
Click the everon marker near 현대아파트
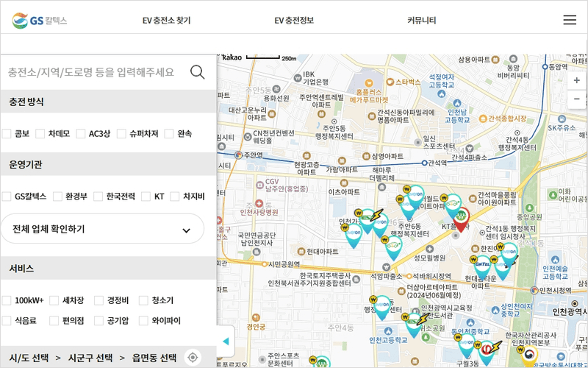tap(354, 236)
